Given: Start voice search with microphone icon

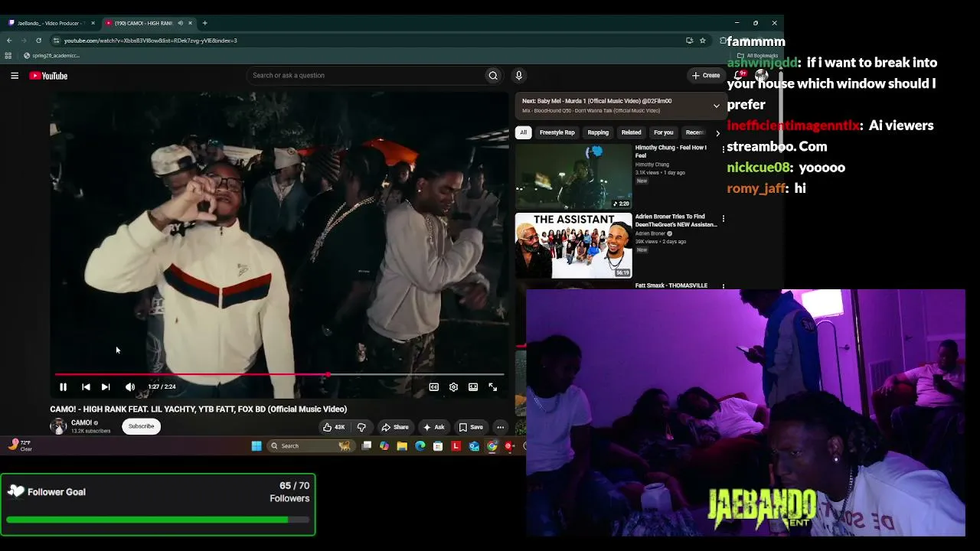Looking at the screenshot, I should click(518, 75).
